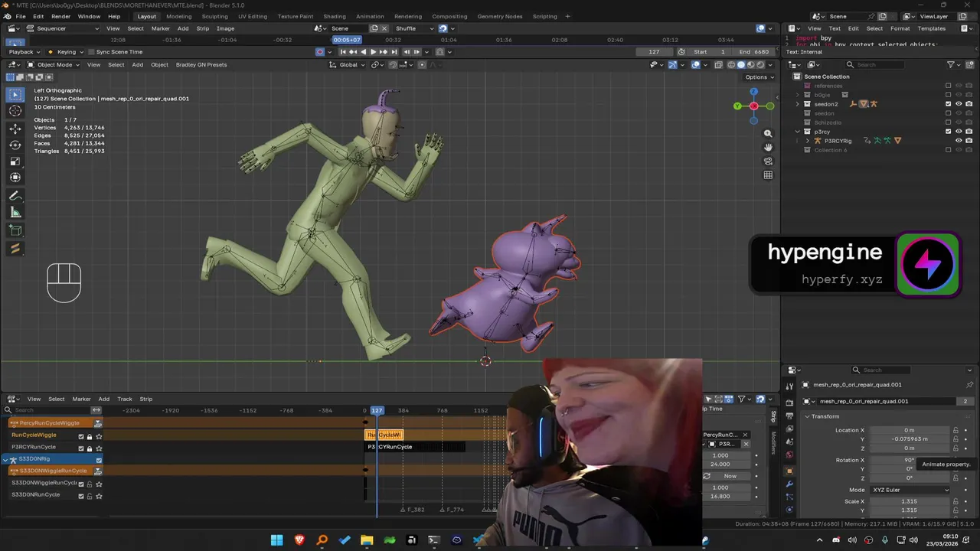Open the Templates menu in text editor

tap(932, 28)
